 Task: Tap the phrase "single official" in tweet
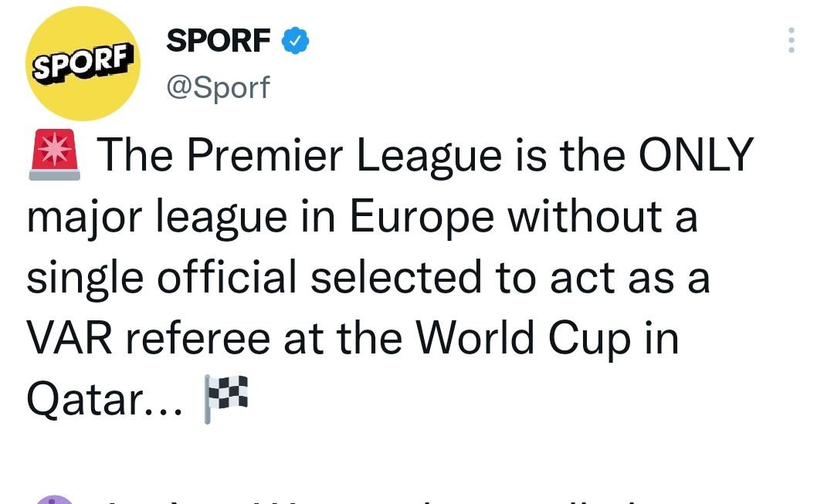(162, 278)
